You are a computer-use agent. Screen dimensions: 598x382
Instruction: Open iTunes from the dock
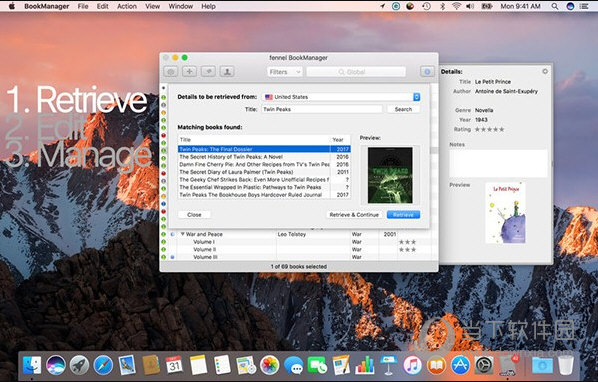click(x=413, y=365)
